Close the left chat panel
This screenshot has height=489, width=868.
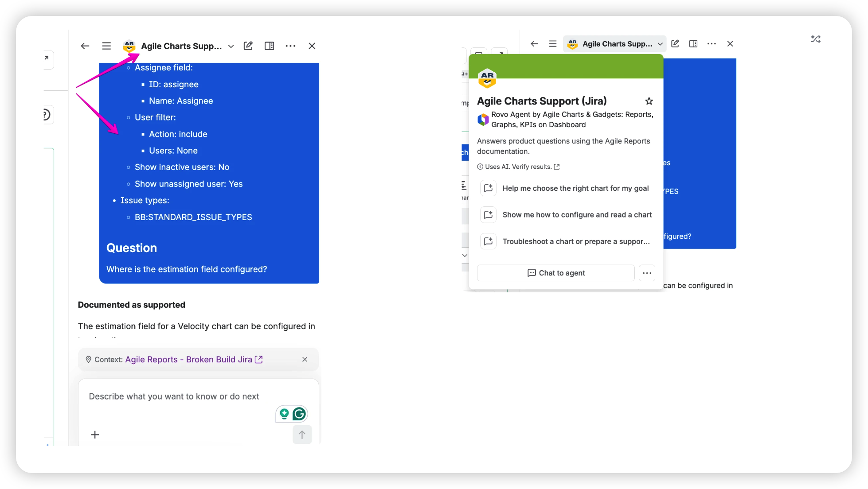coord(312,46)
